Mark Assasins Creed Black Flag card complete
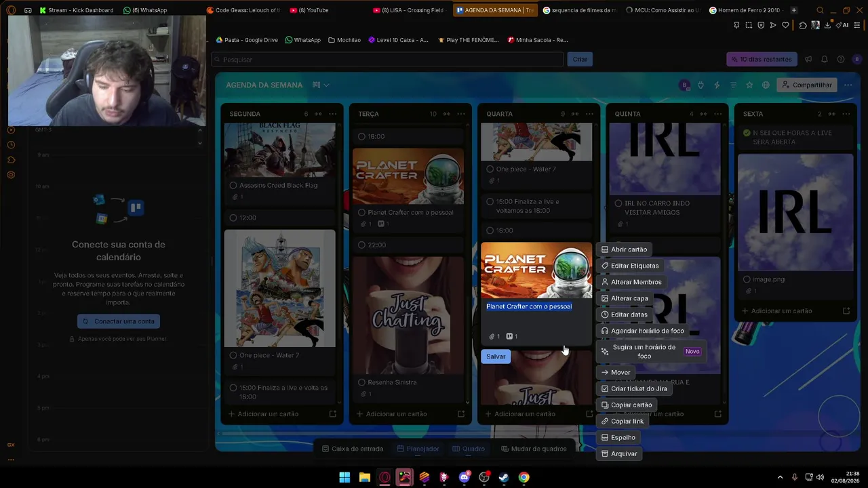This screenshot has height=488, width=868. point(233,185)
